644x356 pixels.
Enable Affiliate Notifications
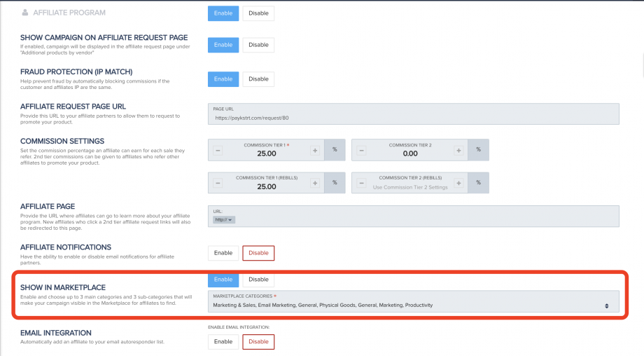pyautogui.click(x=223, y=253)
